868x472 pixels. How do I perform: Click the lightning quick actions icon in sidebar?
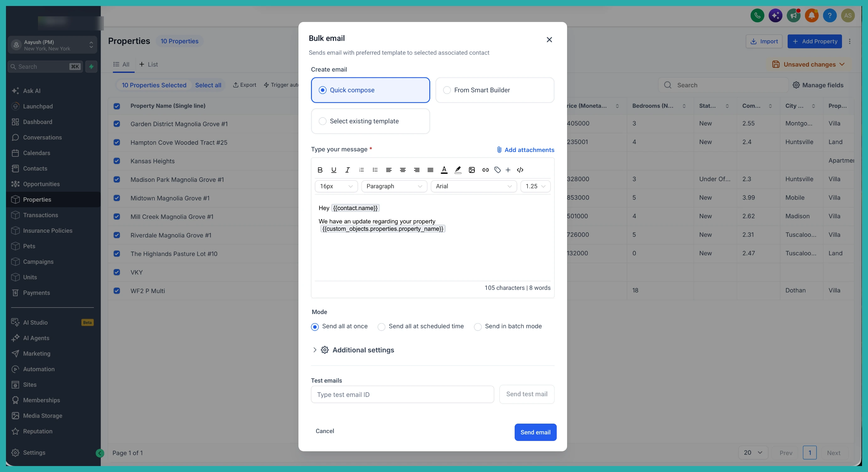click(x=91, y=66)
